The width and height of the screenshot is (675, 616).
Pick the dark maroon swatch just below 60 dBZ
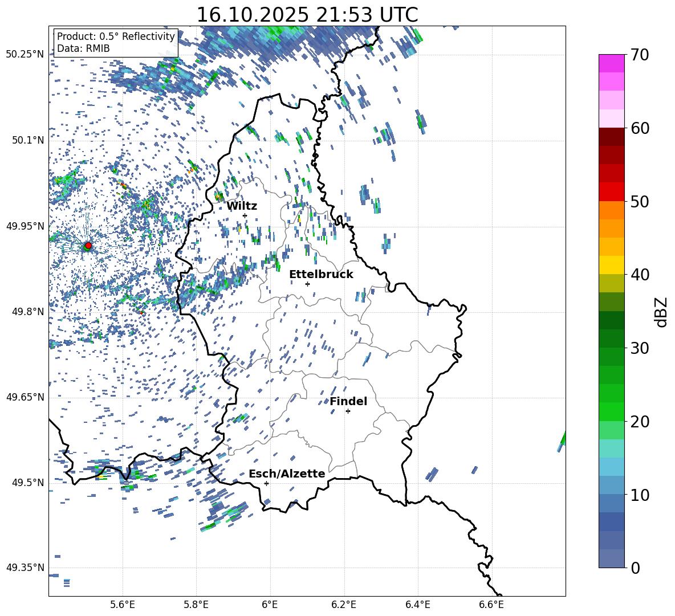coord(612,137)
